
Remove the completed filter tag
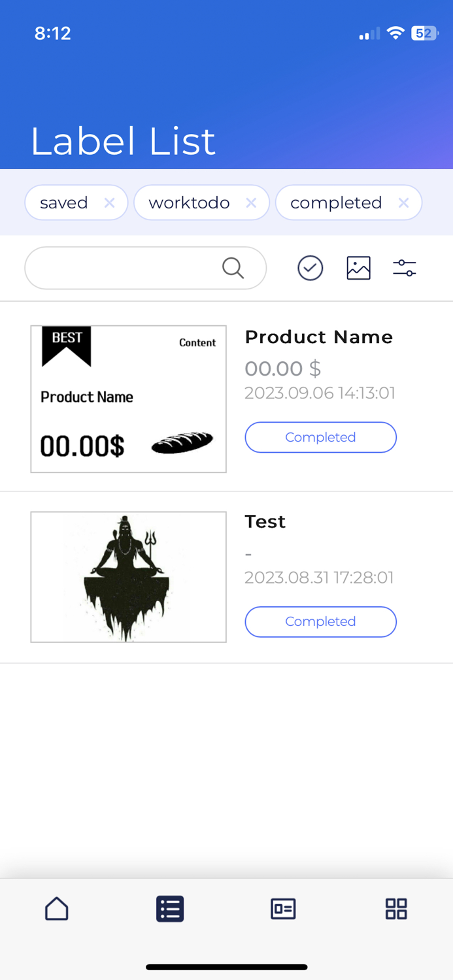tap(403, 203)
